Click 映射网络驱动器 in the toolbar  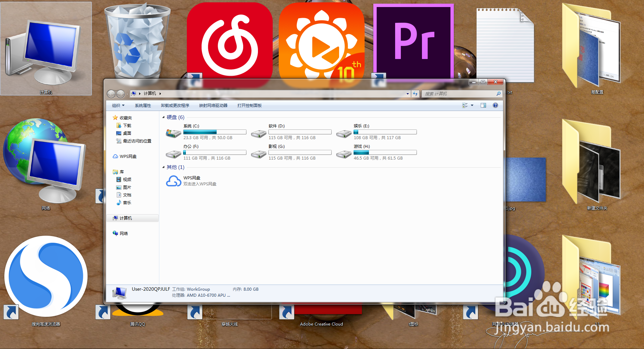click(x=213, y=105)
